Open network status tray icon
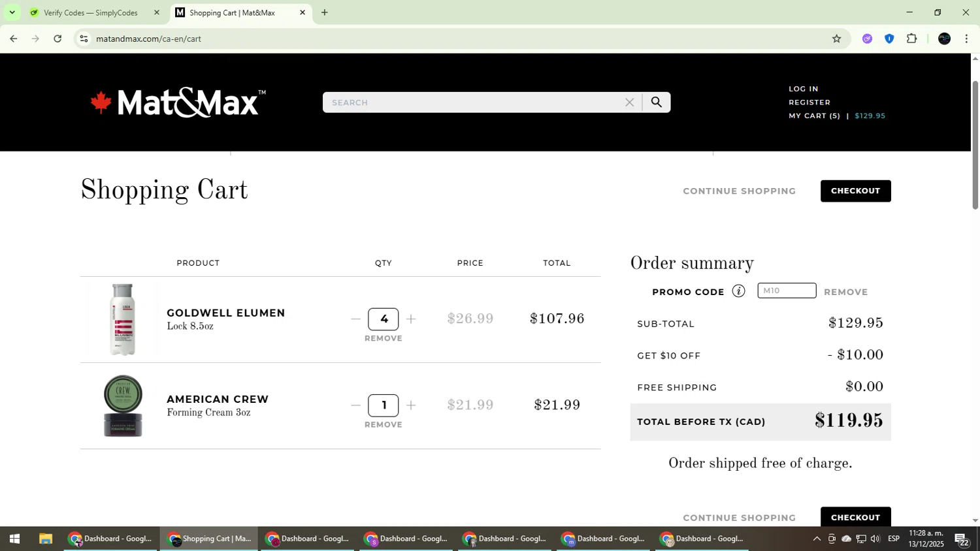The height and width of the screenshot is (551, 980). click(x=861, y=539)
